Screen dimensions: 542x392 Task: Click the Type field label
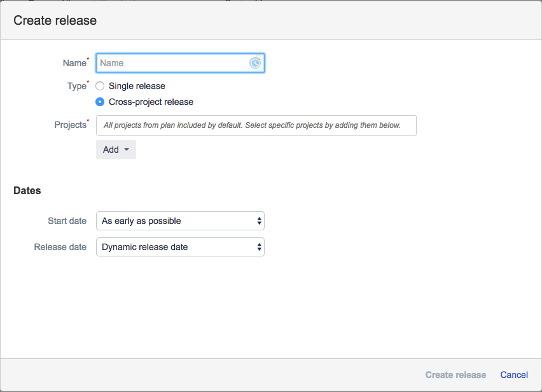point(76,86)
